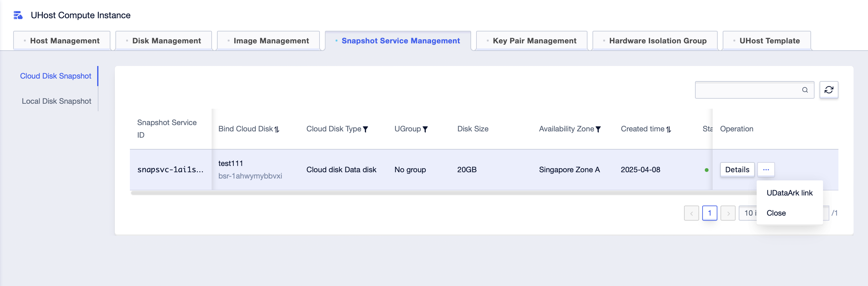This screenshot has height=286, width=868.
Task: Sort by Created time arrows
Action: 669,129
